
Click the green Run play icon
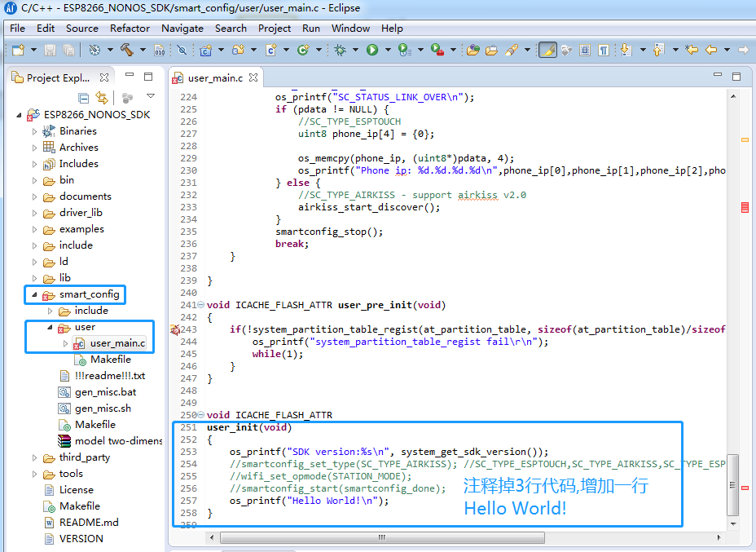point(372,50)
